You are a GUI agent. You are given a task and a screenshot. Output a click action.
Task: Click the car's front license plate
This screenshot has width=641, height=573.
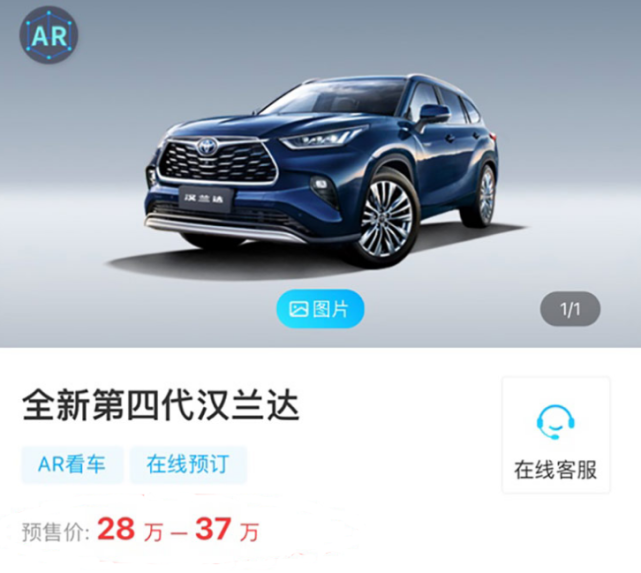[205, 199]
